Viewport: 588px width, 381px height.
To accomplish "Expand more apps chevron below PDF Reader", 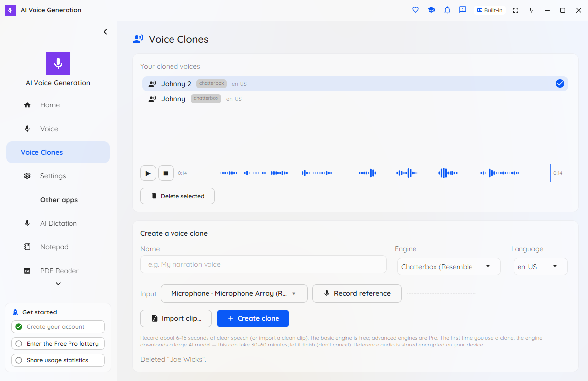I will [x=58, y=284].
